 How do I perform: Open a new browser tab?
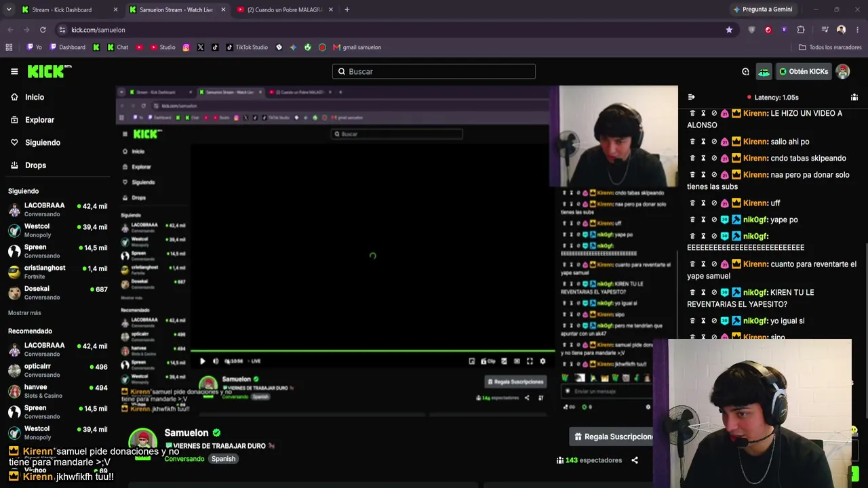(x=347, y=9)
